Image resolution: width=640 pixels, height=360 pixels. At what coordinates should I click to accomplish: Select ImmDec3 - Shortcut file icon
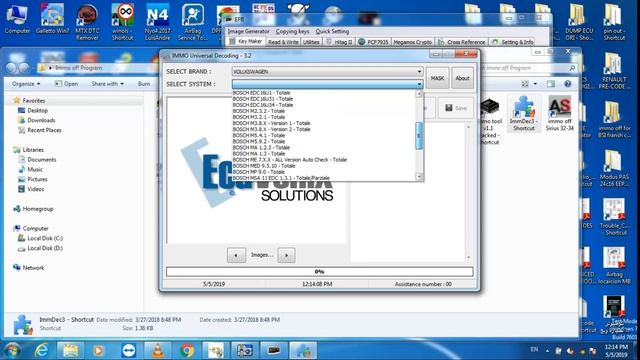[x=524, y=113]
